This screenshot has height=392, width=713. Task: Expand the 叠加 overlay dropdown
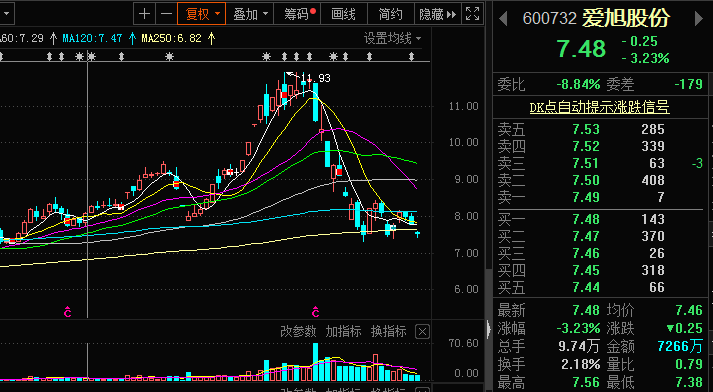point(250,14)
